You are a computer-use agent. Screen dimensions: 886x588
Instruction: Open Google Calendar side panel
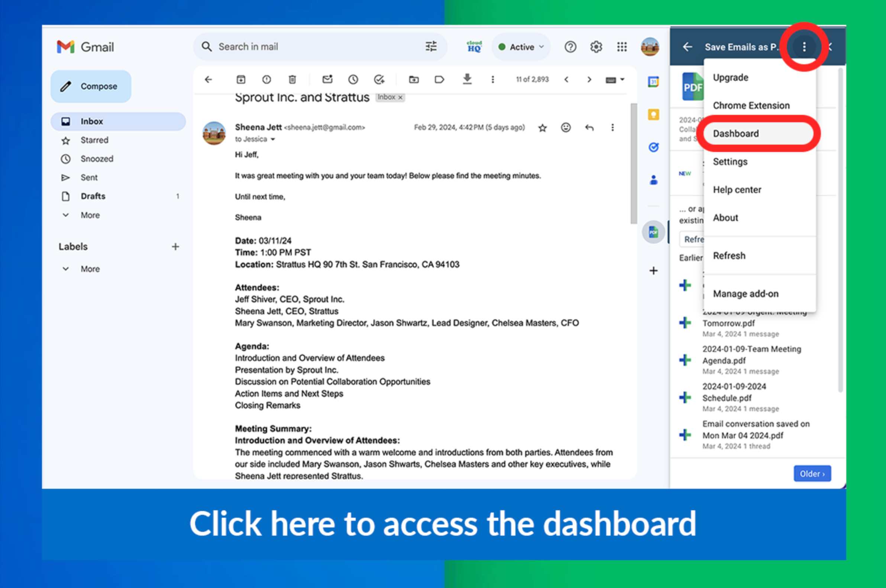[x=653, y=82]
